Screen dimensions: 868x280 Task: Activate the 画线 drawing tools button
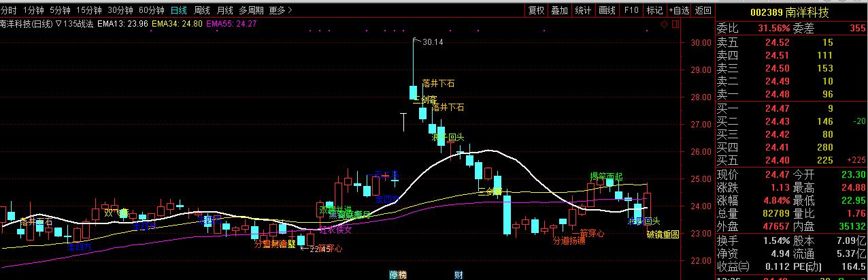pos(607,10)
